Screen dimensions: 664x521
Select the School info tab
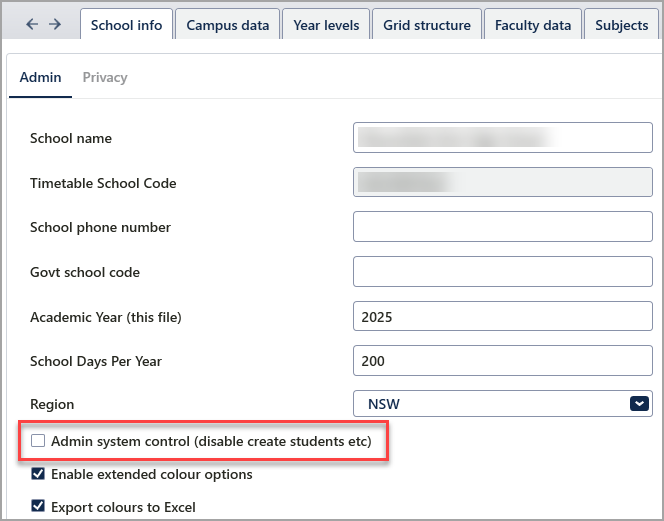click(x=126, y=25)
